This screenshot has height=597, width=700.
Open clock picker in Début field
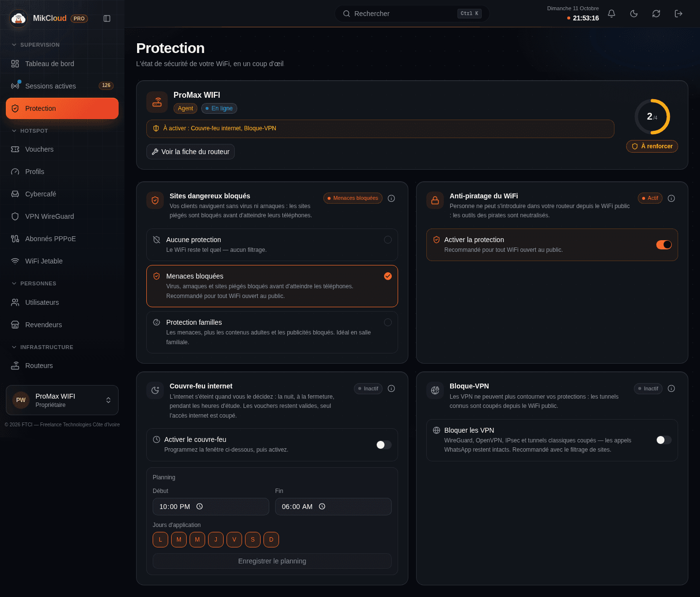click(x=199, y=507)
